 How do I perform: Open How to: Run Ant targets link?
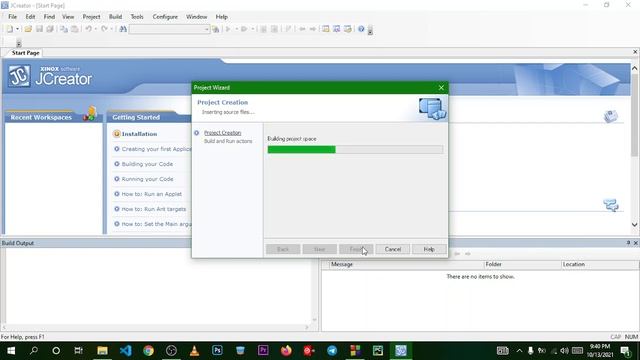point(153,209)
